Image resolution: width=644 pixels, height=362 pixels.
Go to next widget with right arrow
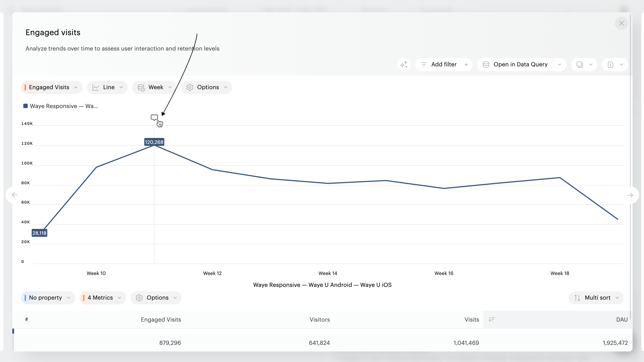(630, 195)
